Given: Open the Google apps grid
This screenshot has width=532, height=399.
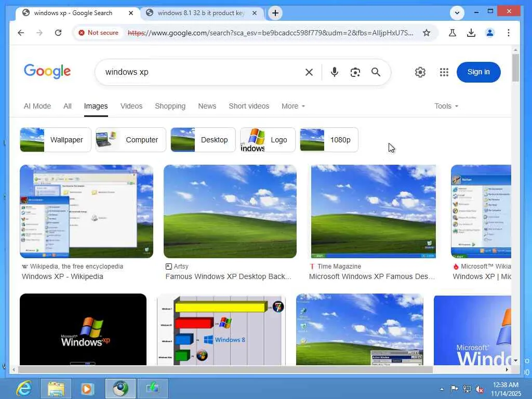Looking at the screenshot, I should pyautogui.click(x=444, y=72).
